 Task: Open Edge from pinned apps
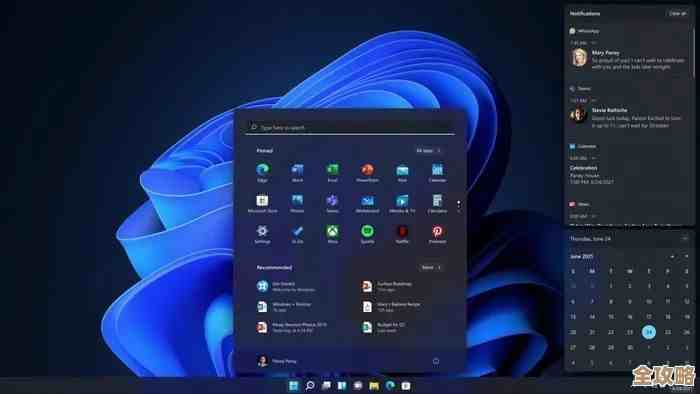[x=262, y=172]
